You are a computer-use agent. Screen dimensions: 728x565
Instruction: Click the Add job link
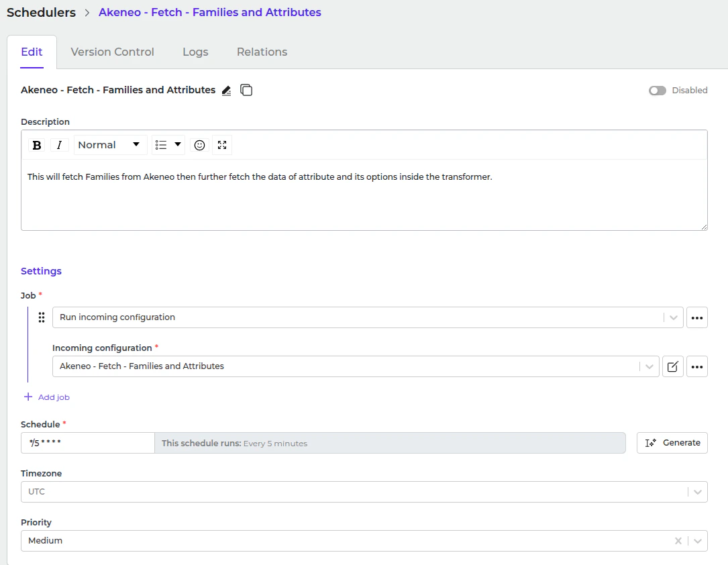(x=54, y=397)
